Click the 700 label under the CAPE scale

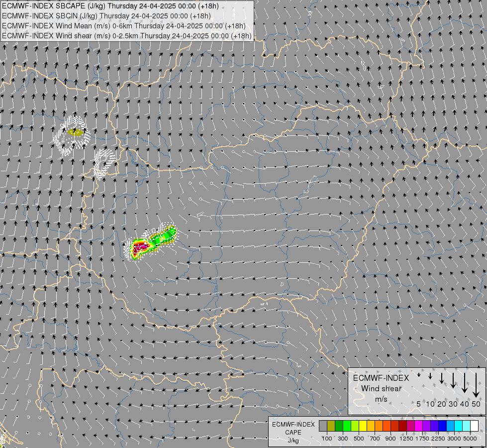[x=375, y=439]
